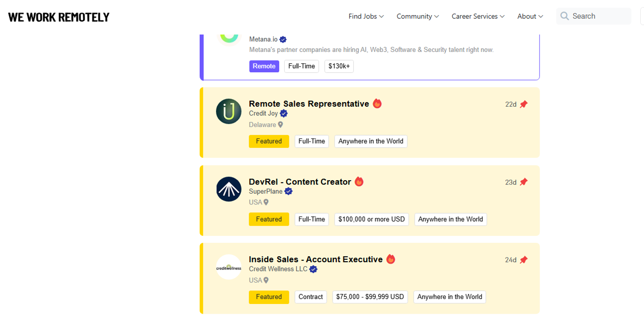Select the $100,000 or more USD tag

pyautogui.click(x=372, y=219)
